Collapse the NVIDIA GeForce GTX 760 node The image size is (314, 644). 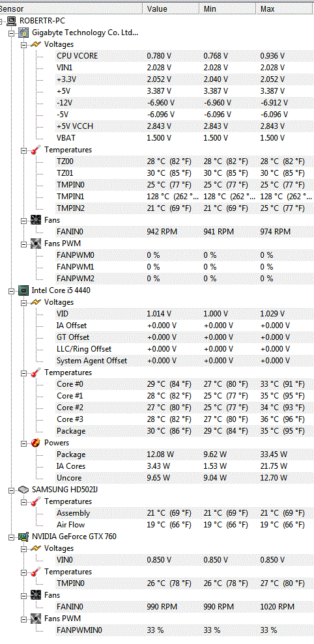pyautogui.click(x=11, y=537)
